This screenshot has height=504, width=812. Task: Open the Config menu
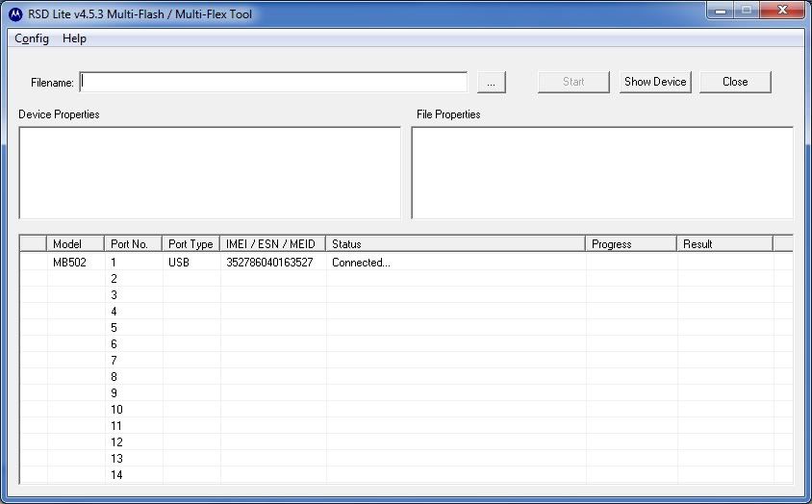pos(32,38)
